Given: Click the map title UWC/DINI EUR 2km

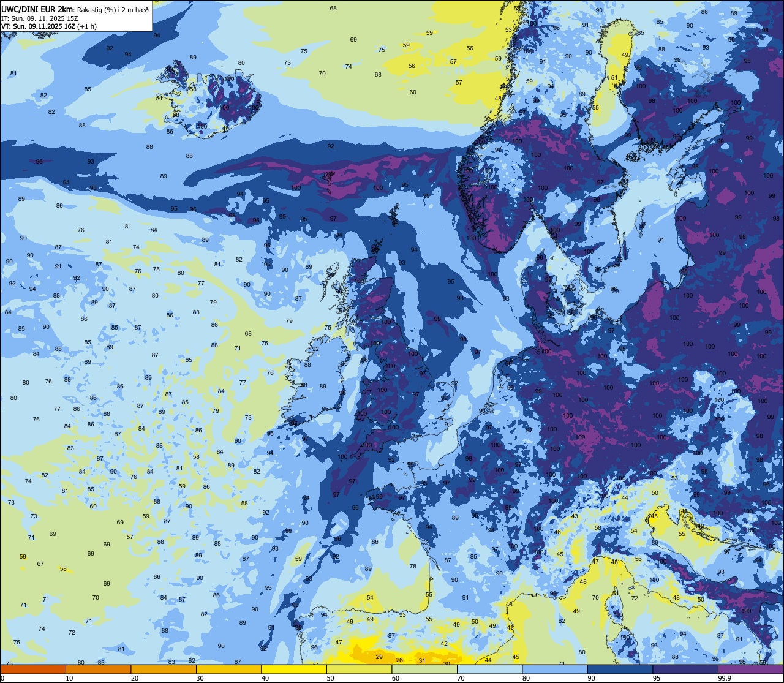Looking at the screenshot, I should tap(37, 8).
